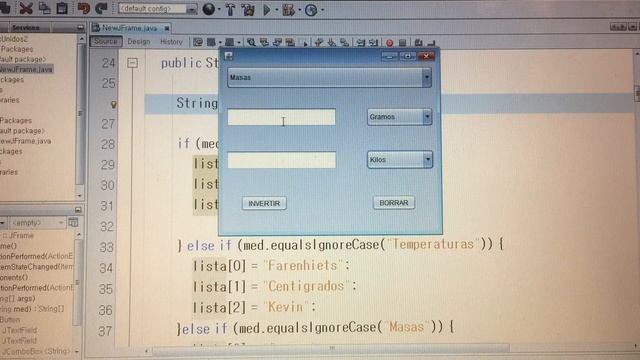
Task: Click the editor Forward navigation icon
Action: pos(230,42)
